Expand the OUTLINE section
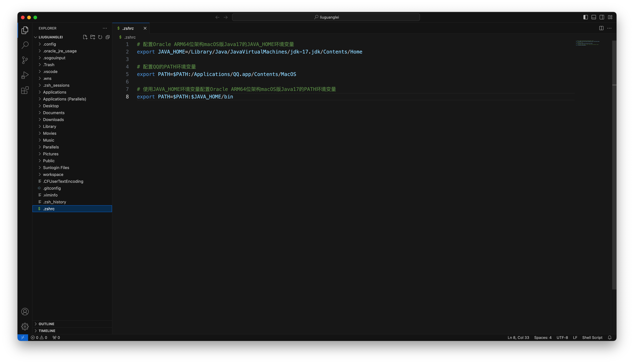The width and height of the screenshot is (634, 364). [46, 324]
